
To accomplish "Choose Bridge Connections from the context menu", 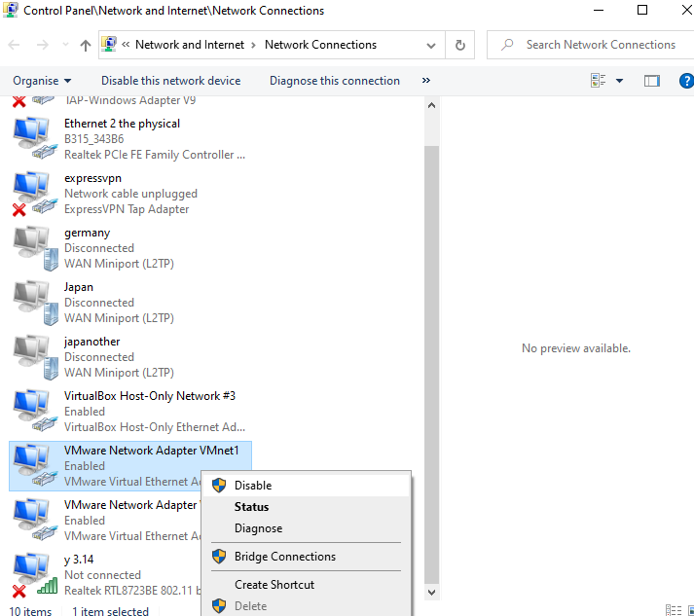I will coord(306,557).
